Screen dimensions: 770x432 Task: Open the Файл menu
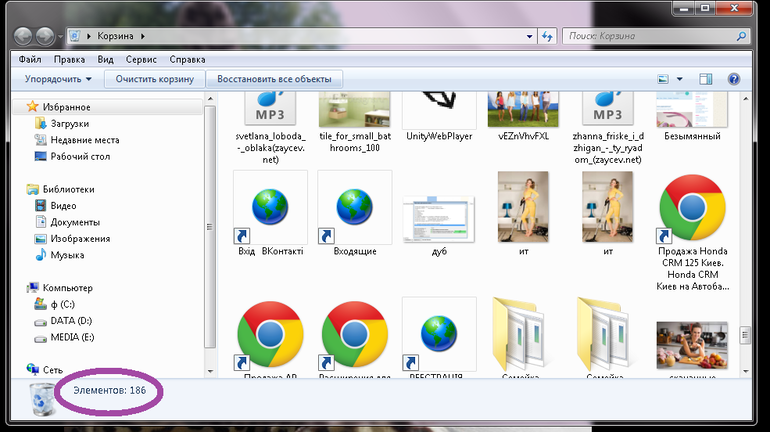pyautogui.click(x=30, y=59)
